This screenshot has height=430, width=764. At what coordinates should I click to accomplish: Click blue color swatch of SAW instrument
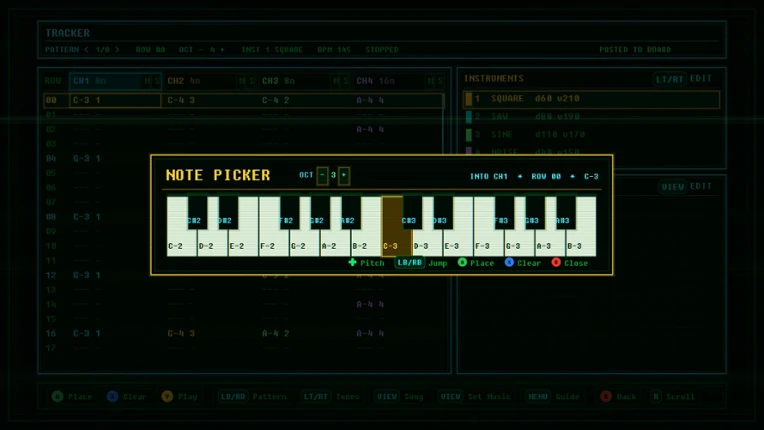(469, 117)
